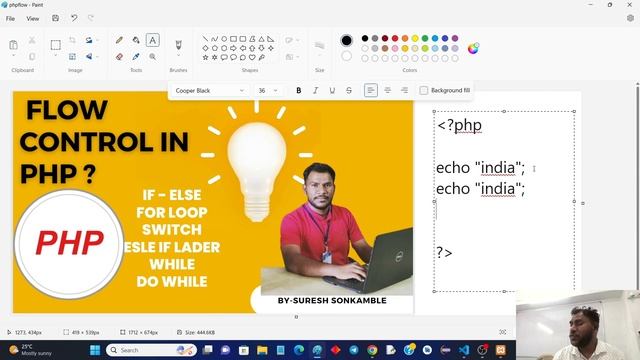
Task: Pick the Heart shape
Action: pyautogui.click(x=252, y=58)
